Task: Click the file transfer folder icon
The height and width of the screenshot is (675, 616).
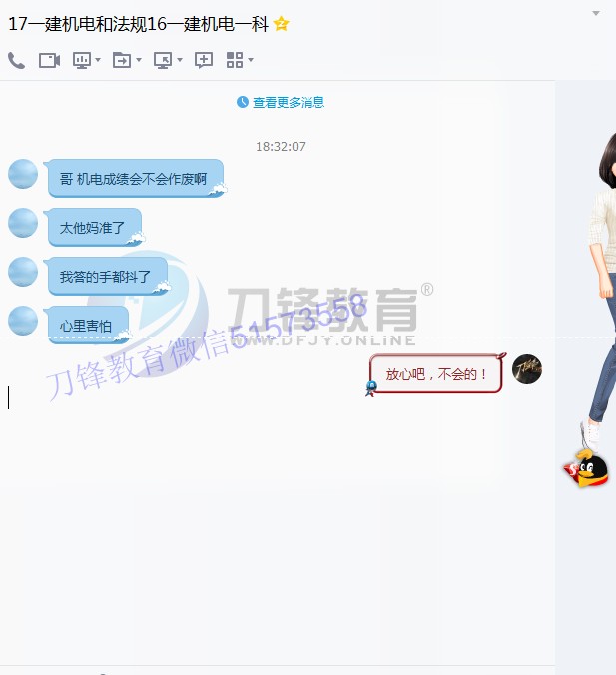Action: (x=121, y=60)
